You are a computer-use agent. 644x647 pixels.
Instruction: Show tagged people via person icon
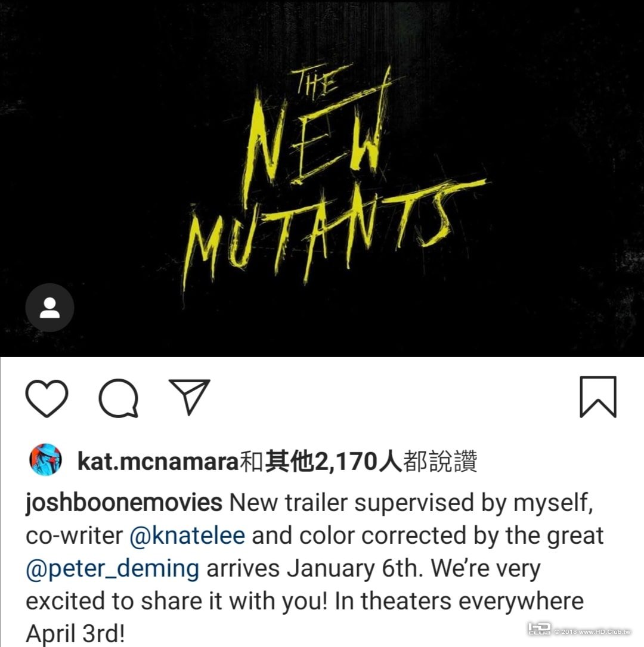pyautogui.click(x=49, y=308)
